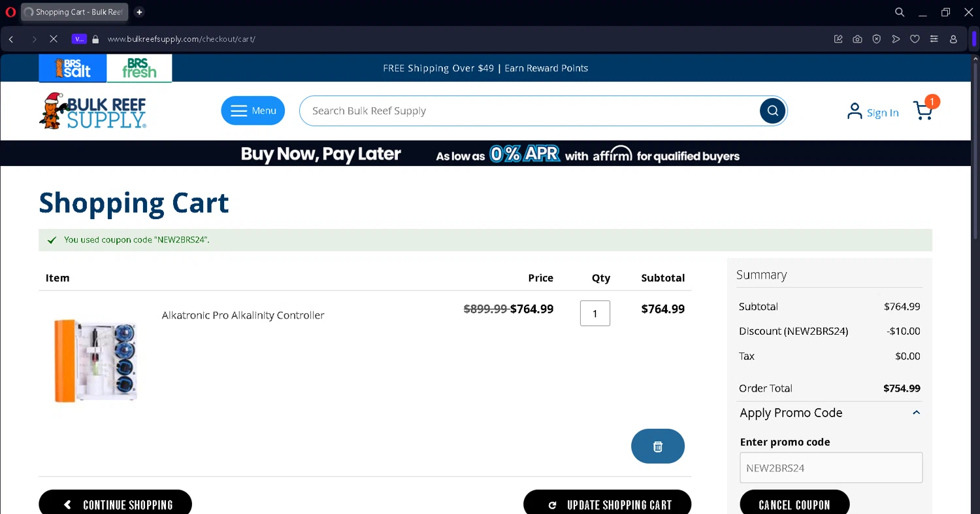The image size is (980, 514).
Task: Take snapshot with the camera icon
Action: coord(857,39)
